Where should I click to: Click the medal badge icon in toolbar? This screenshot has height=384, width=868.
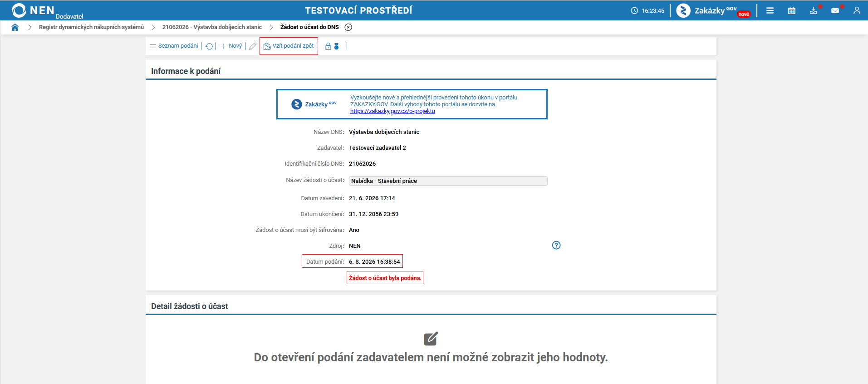point(336,46)
